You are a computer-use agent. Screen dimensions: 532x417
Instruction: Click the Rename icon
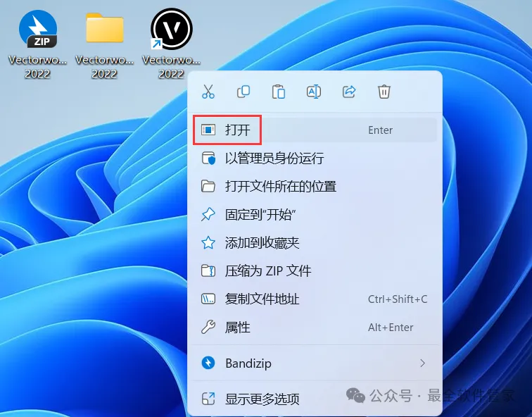314,92
